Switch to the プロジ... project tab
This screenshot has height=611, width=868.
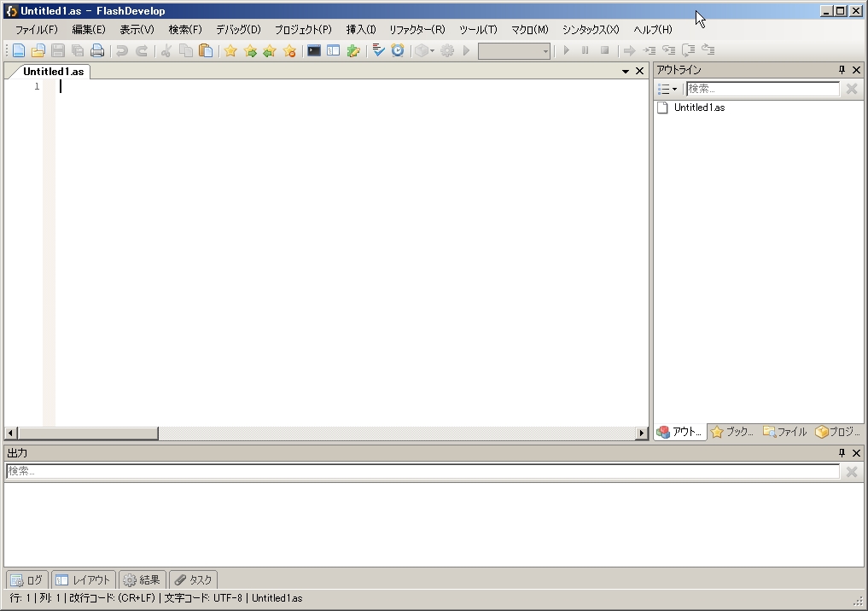pos(838,432)
